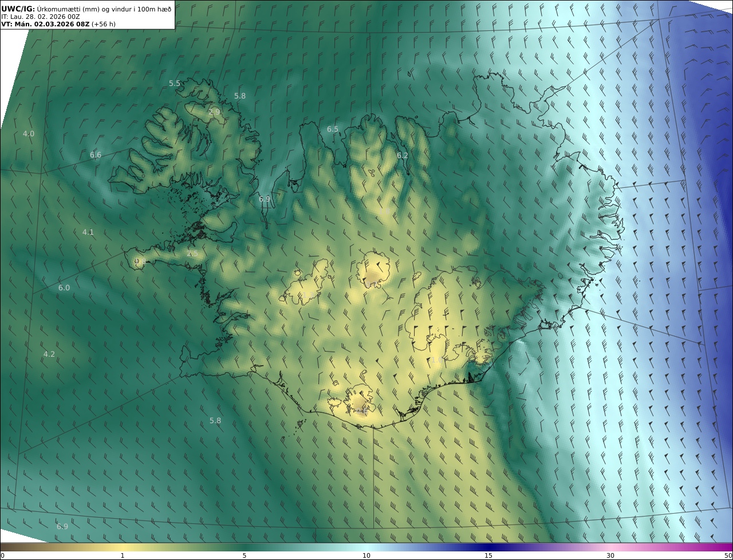This screenshot has height=560, width=733.
Task: Click the 6.0 value west of Snæfellsnes
Action: pyautogui.click(x=64, y=288)
